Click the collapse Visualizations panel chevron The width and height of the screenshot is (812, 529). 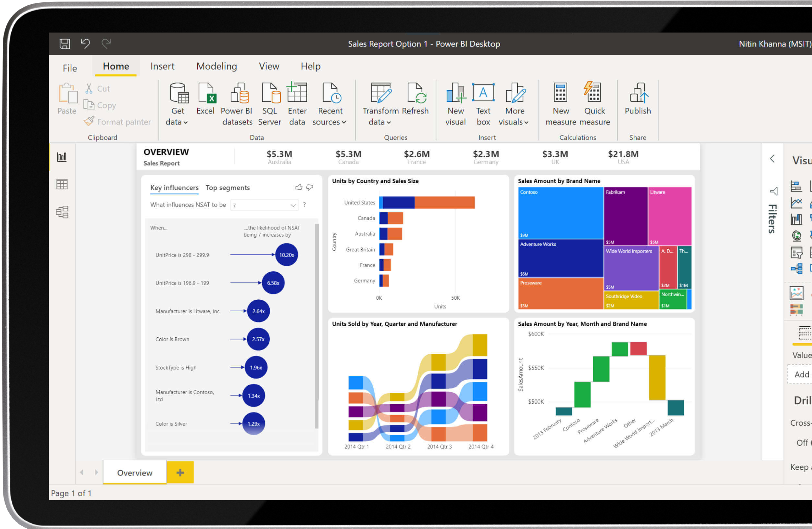[772, 159]
